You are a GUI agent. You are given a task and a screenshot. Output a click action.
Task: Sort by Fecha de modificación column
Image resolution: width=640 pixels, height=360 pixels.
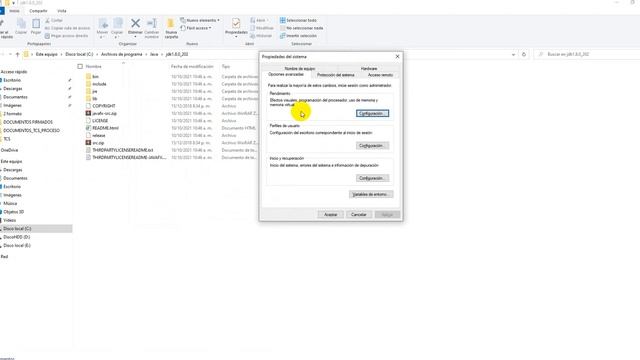coord(192,66)
